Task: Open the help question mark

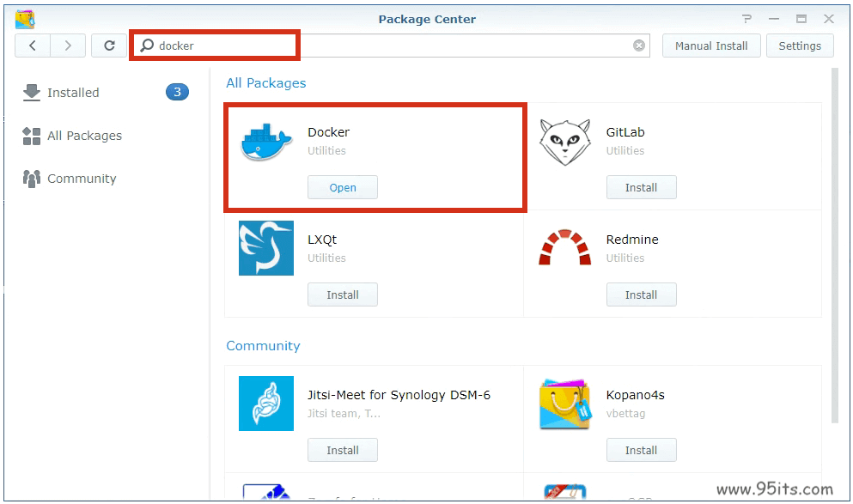Action: pos(747,19)
